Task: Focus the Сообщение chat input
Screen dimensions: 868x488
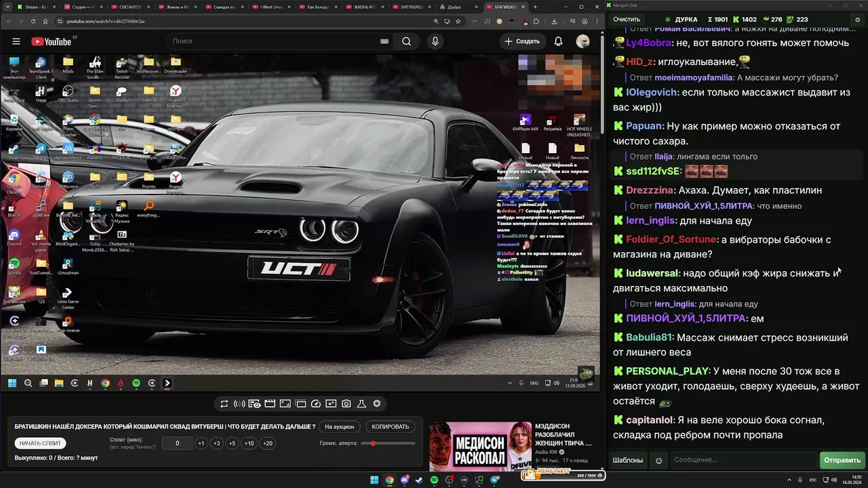Action: click(743, 461)
